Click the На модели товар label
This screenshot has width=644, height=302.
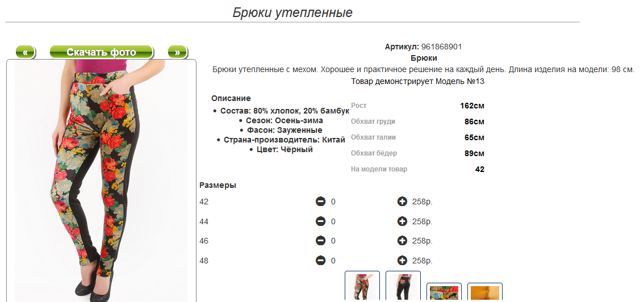(379, 169)
